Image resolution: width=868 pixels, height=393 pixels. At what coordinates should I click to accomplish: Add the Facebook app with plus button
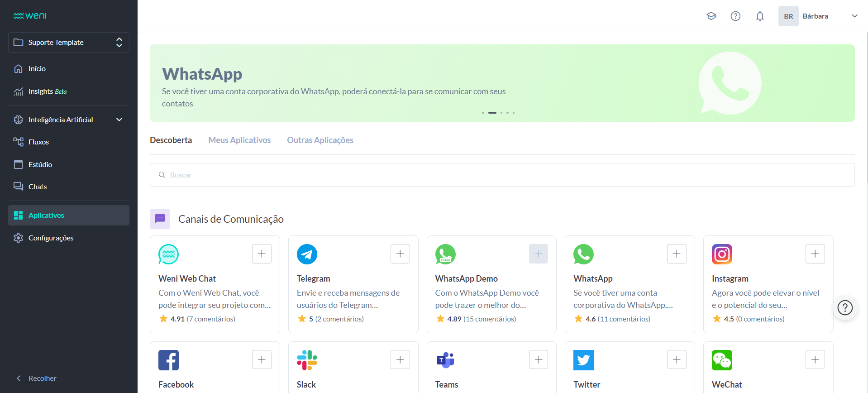(262, 359)
